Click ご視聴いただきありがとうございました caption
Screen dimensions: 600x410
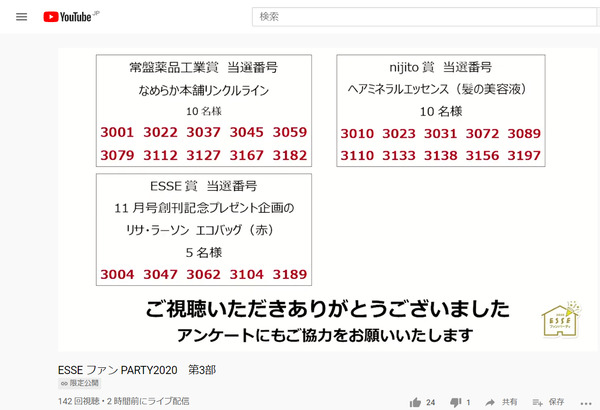327,309
